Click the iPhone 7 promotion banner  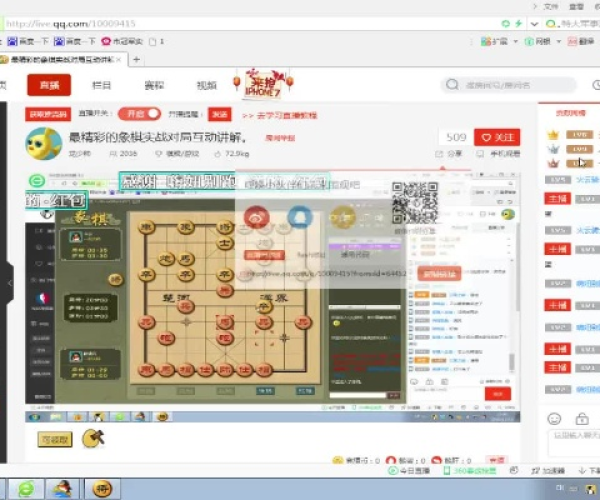pos(263,83)
